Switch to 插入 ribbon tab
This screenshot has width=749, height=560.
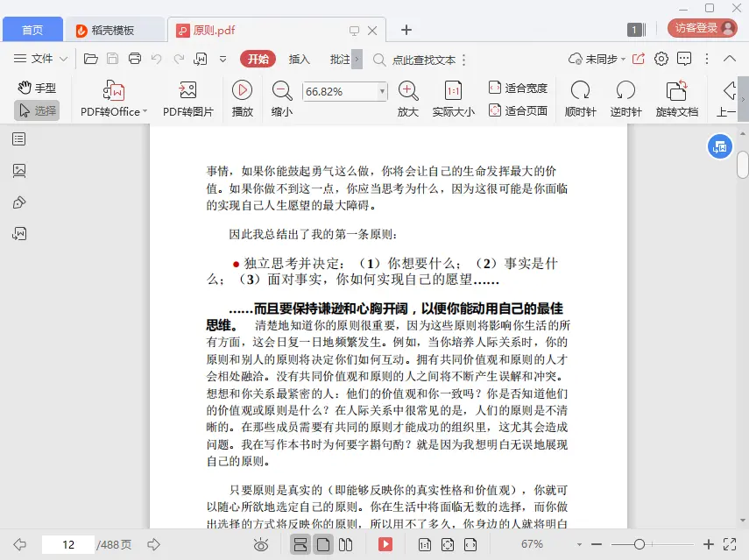pyautogui.click(x=299, y=60)
